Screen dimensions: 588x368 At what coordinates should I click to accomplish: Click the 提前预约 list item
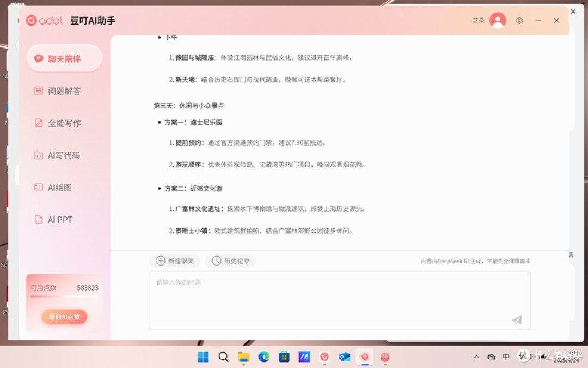248,143
